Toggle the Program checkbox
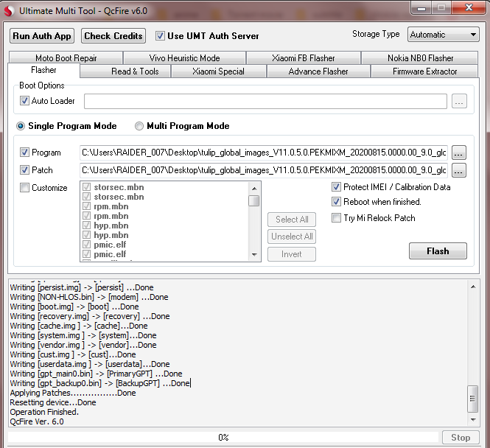Screen dimensions: 490x448 pos(24,152)
